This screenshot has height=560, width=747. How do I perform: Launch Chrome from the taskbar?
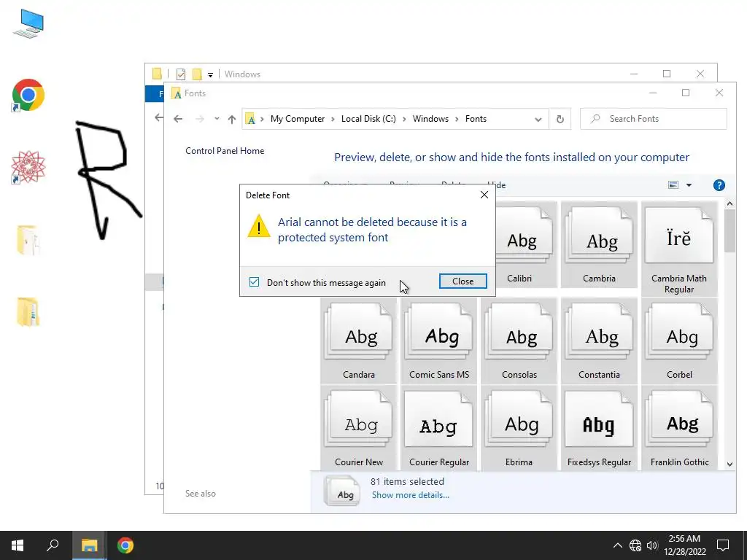coord(125,545)
